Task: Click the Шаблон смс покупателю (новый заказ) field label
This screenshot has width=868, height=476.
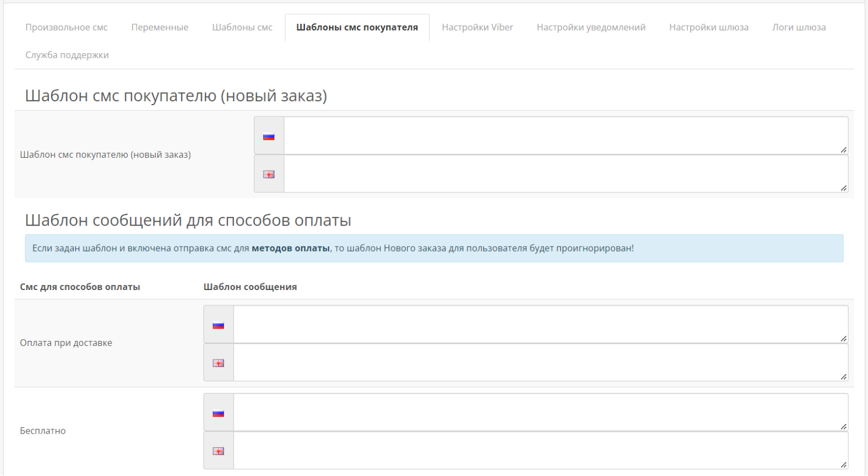Action: coord(105,155)
